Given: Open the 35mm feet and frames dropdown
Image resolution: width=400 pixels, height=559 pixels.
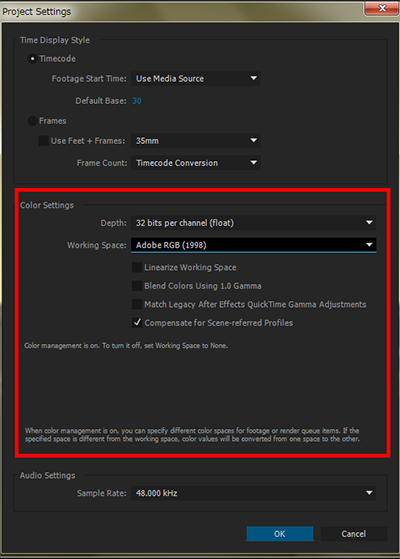Looking at the screenshot, I should tap(196, 141).
